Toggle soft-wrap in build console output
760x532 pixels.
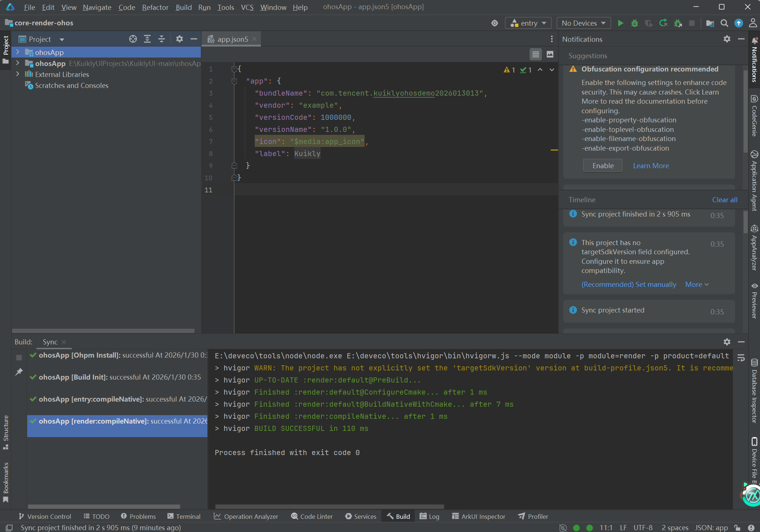coord(741,358)
